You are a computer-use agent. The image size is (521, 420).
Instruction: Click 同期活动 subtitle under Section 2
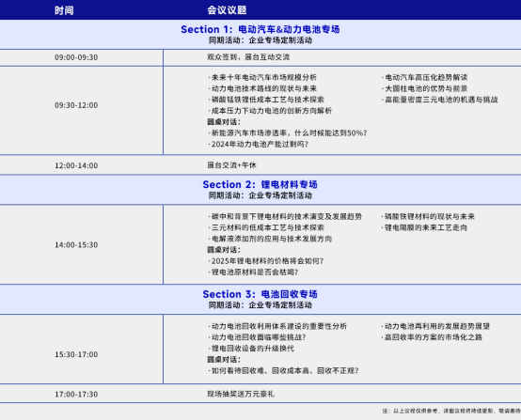coord(260,195)
